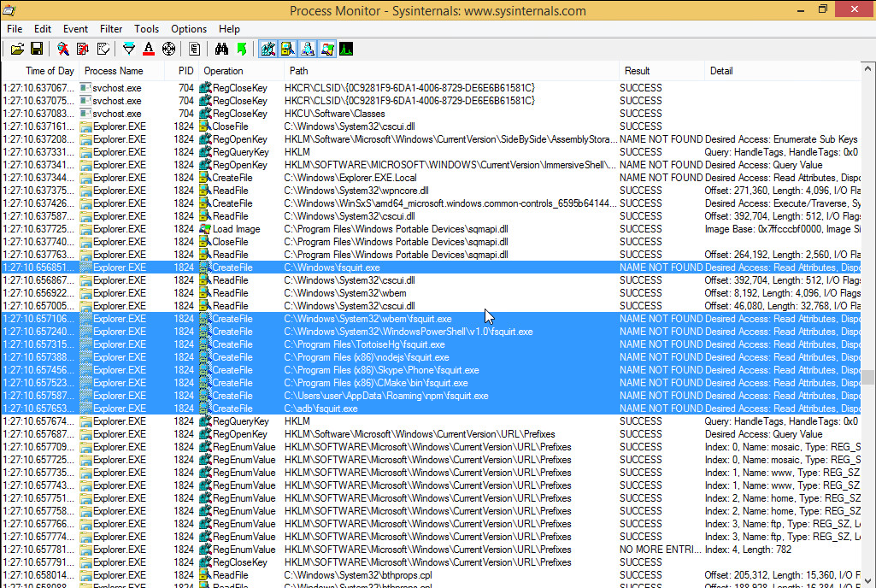Click the RegCloseKey row for URL\Prefixes
This screenshot has height=588, width=876.
[x=431, y=562]
